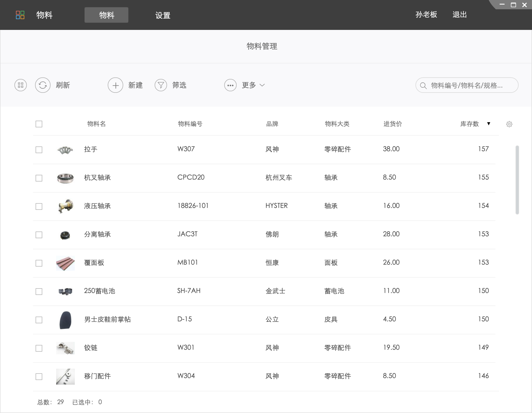Click the search magnifier icon

pos(423,86)
